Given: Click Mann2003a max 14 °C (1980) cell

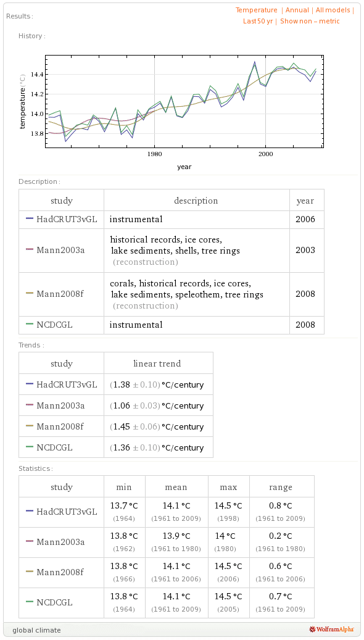Looking at the screenshot, I should (x=228, y=542).
